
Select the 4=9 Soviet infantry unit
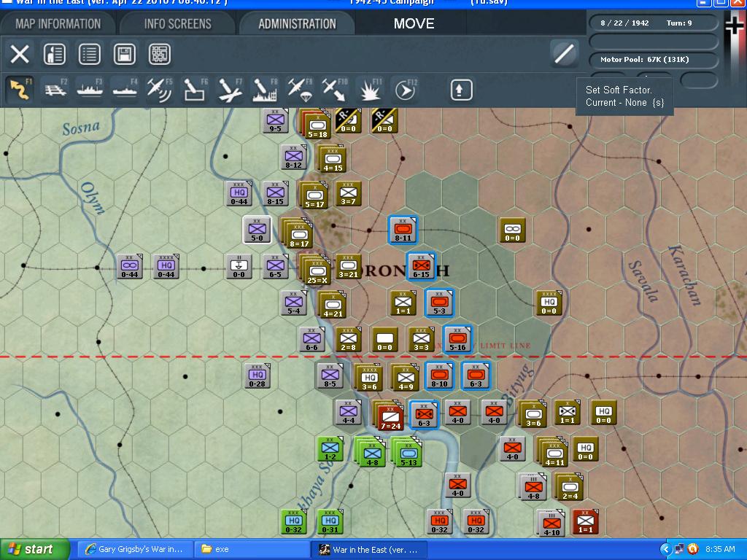406,378
